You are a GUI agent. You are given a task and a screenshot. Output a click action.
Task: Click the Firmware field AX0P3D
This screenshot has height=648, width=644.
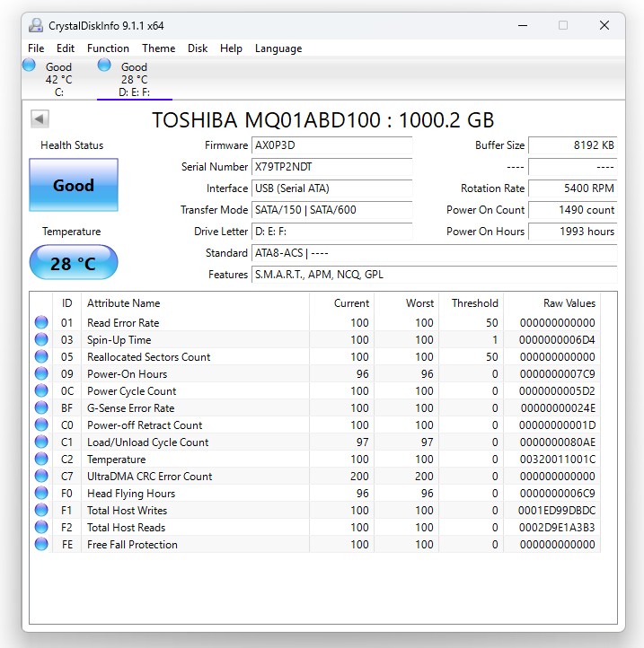(331, 145)
